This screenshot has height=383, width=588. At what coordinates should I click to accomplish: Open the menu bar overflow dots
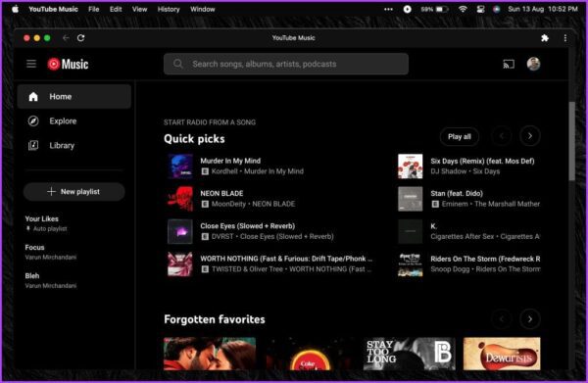388,9
